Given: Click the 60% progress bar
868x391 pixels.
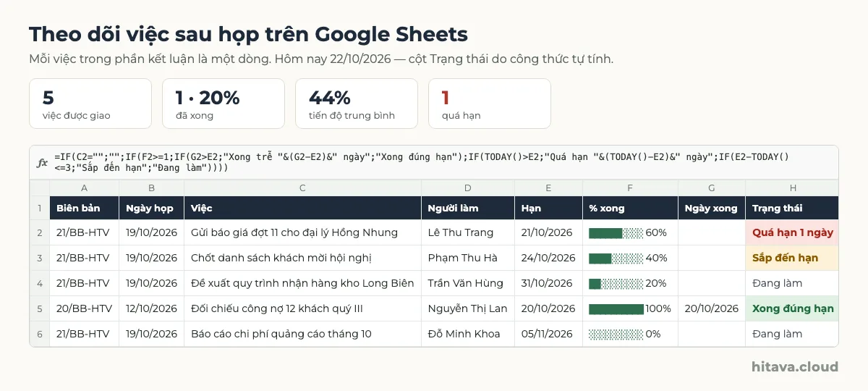Looking at the screenshot, I should (616, 233).
